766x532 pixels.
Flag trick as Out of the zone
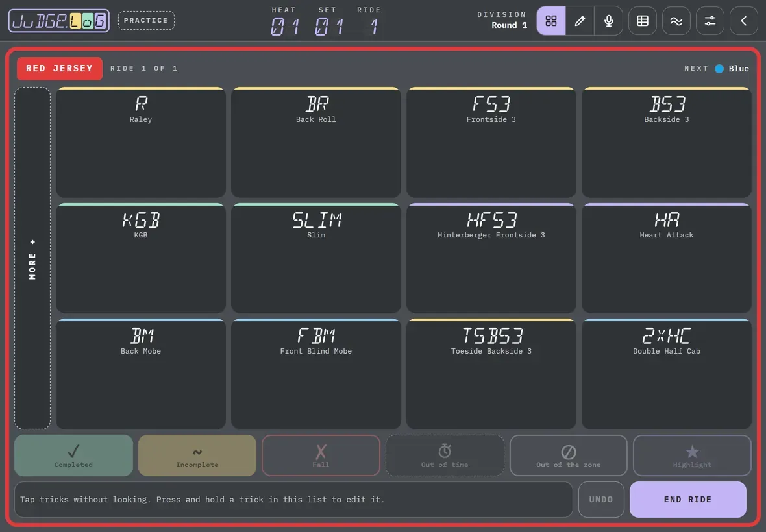pyautogui.click(x=569, y=455)
